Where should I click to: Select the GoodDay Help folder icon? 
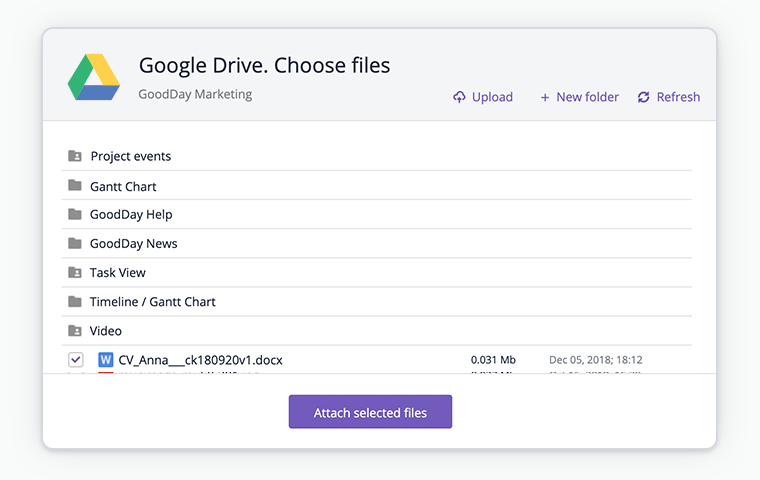click(75, 214)
